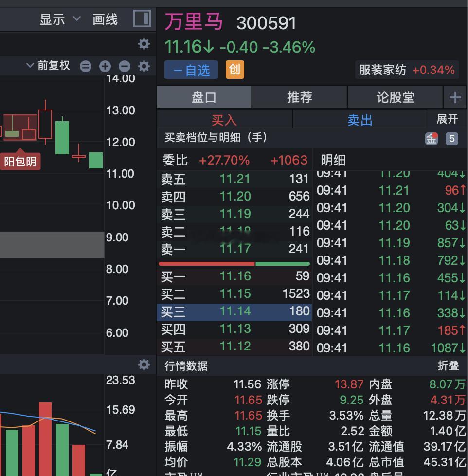Click trade detail row with volume 96
The width and height of the screenshot is (468, 476).
point(391,190)
